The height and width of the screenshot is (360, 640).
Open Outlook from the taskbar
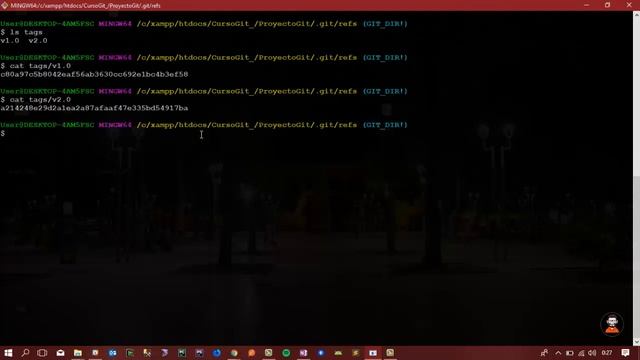click(x=113, y=353)
